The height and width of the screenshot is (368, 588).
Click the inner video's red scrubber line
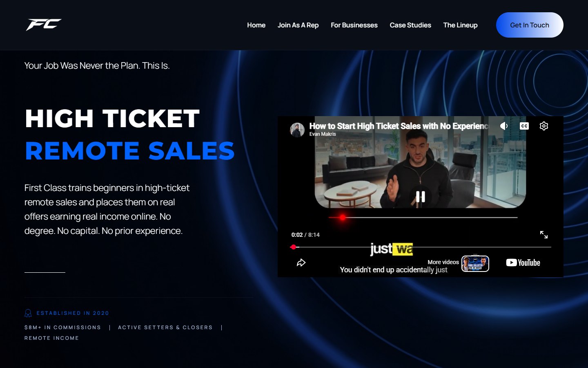tap(423, 218)
